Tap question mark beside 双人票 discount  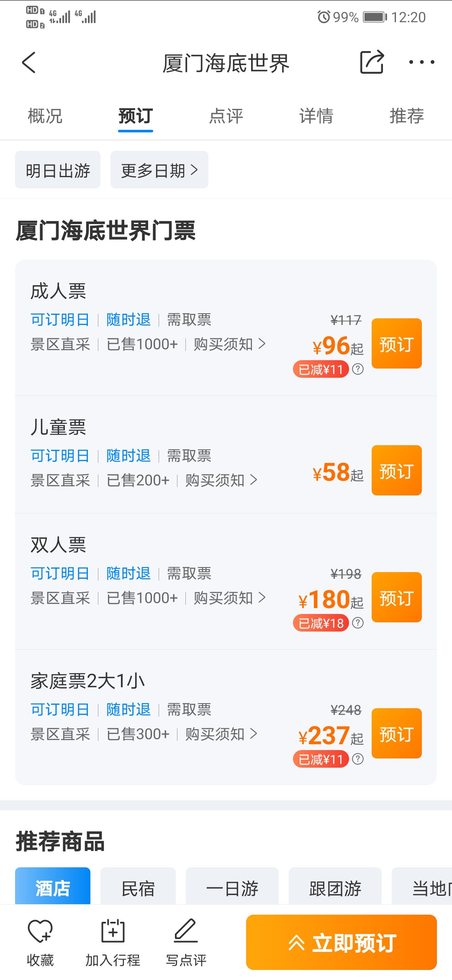click(358, 623)
